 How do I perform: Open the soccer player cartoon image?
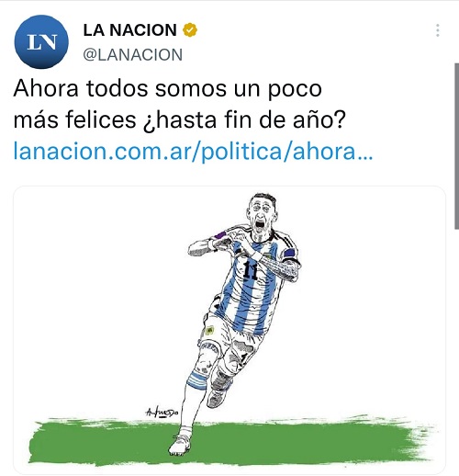(x=229, y=330)
